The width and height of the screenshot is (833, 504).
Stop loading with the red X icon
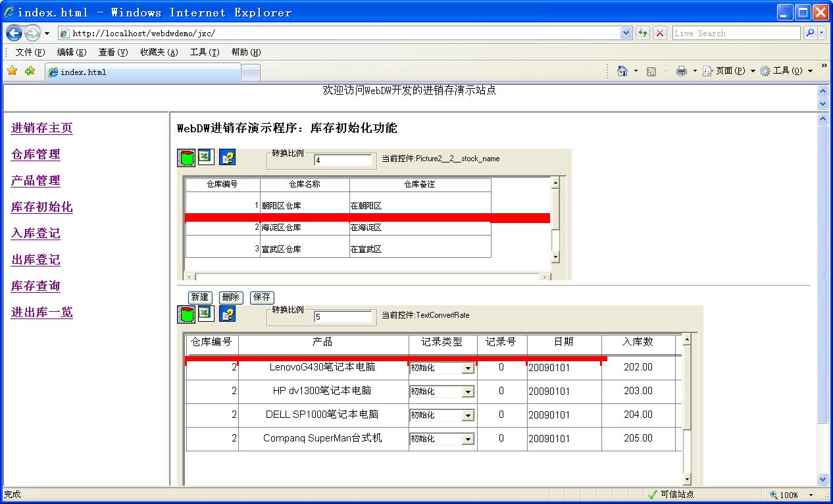point(660,33)
